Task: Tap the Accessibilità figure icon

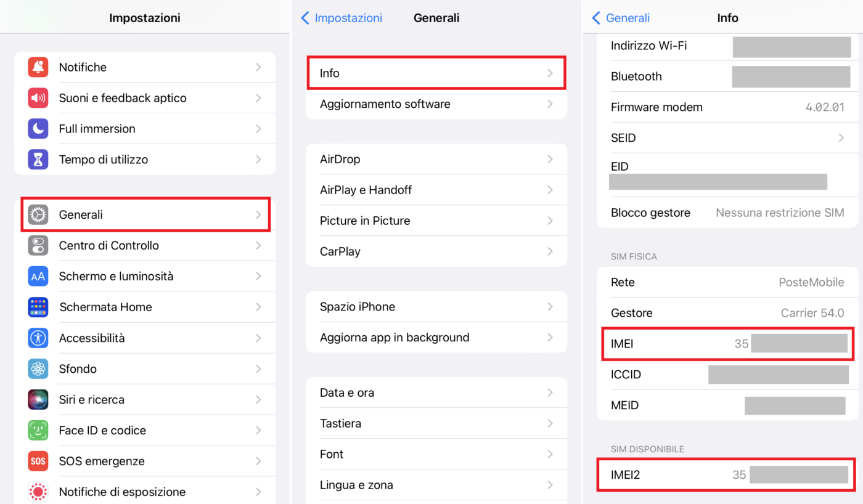Action: point(38,338)
